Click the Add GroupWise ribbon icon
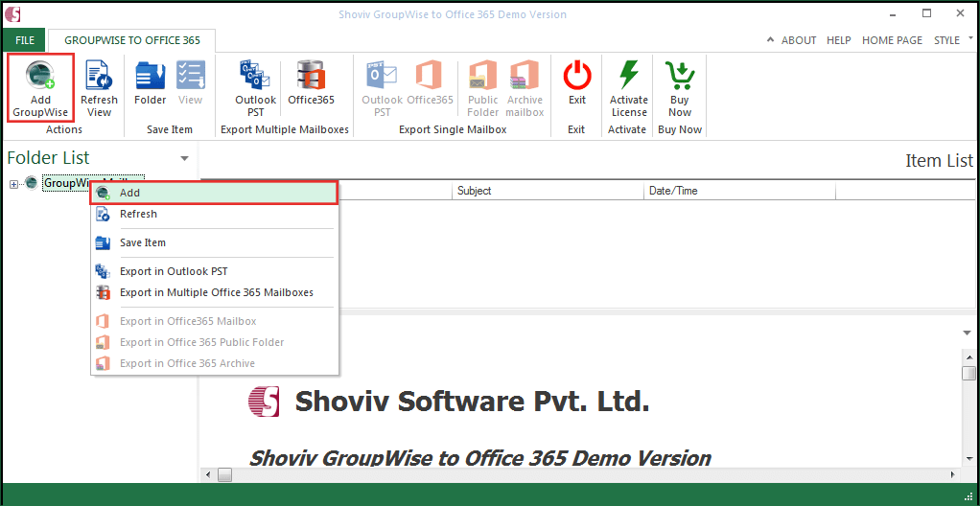This screenshot has width=980, height=506. pyautogui.click(x=40, y=88)
